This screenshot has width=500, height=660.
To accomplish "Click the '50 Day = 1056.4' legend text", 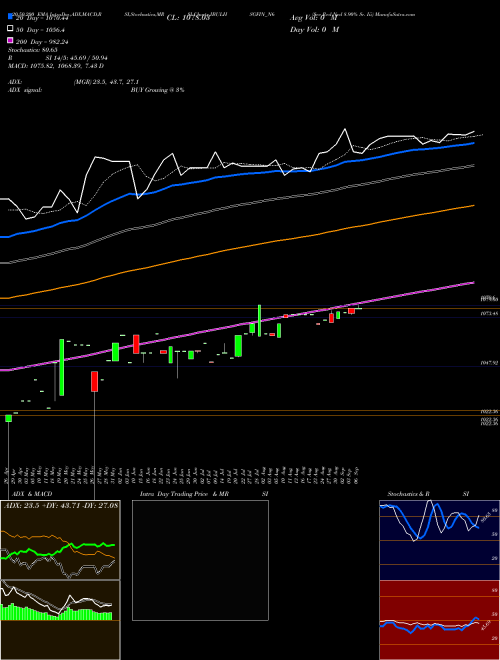I will (x=41, y=30).
